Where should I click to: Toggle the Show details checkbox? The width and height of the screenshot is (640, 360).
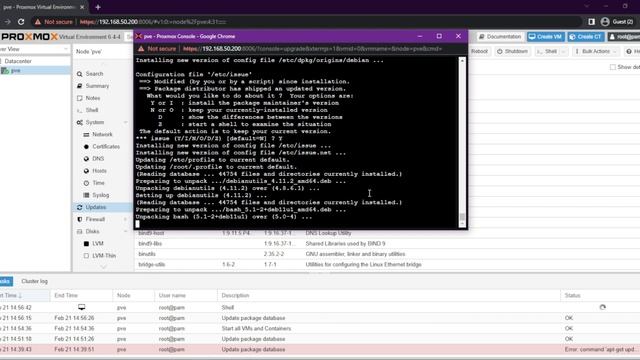coord(613,67)
